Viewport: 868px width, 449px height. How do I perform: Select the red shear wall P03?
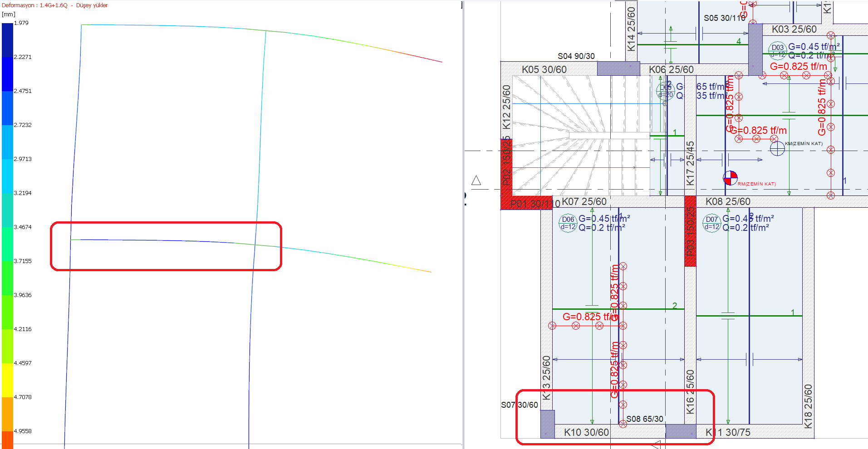click(690, 231)
